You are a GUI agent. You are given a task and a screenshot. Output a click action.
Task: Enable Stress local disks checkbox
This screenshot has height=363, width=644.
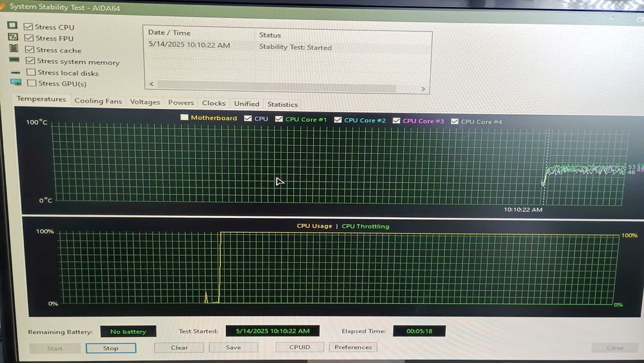point(31,72)
